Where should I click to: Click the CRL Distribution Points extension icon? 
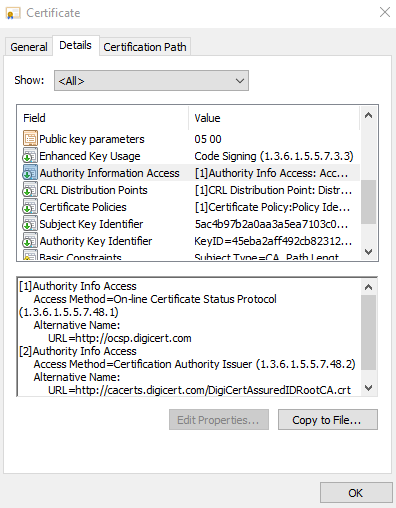(30, 189)
